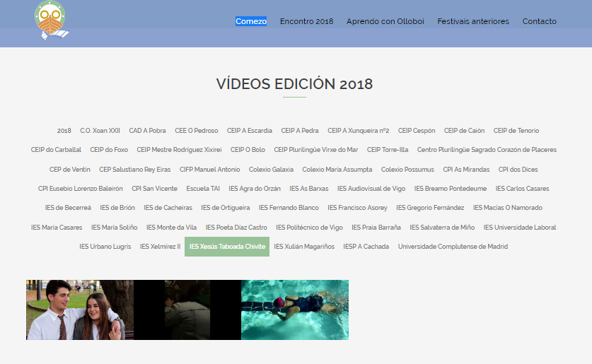Select the CEIP do Carballal filter
592x364 pixels.
coord(56,150)
